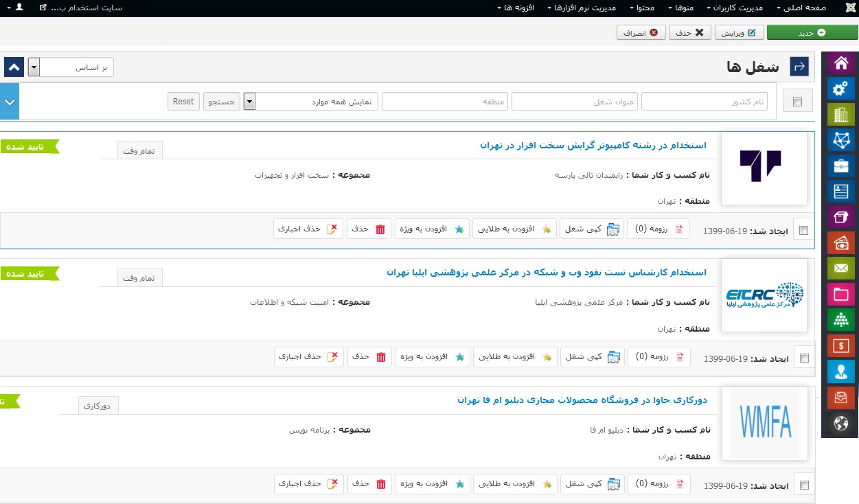
Task: Click the blue arrow icon beside شغل ها
Action: click(799, 67)
